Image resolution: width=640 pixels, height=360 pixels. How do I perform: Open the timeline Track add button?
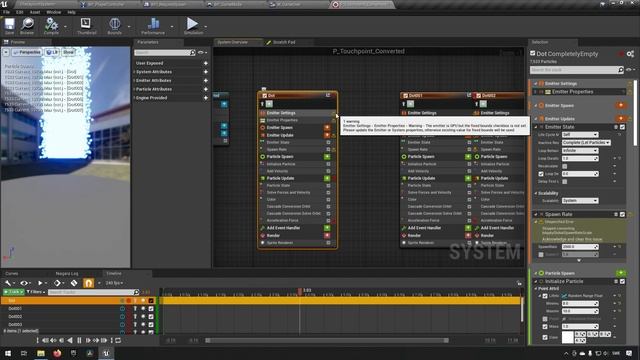click(x=13, y=292)
